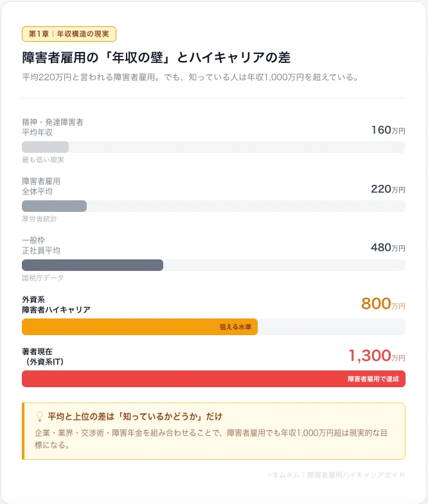Click the red 1,300万円 progress bar
The width and height of the screenshot is (428, 504).
[213, 379]
